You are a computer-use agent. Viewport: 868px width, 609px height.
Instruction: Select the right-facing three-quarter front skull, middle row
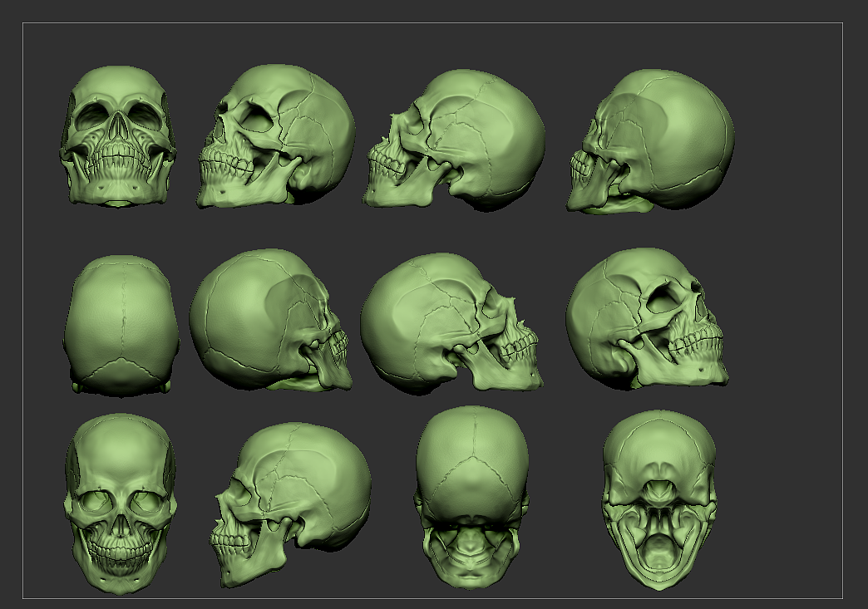point(648,318)
